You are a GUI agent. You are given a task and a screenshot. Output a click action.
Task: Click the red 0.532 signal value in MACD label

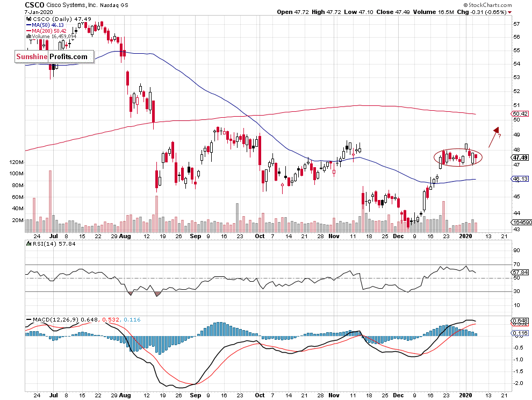pos(111,319)
